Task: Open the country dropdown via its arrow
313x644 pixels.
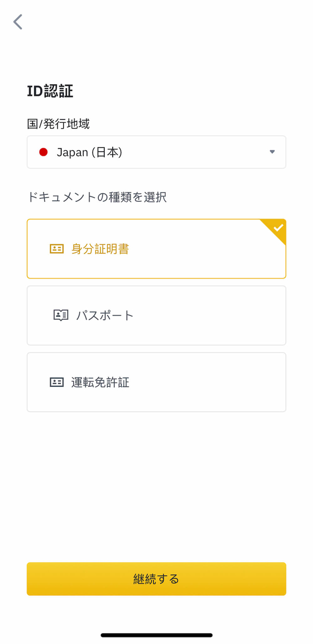Action: coord(272,152)
